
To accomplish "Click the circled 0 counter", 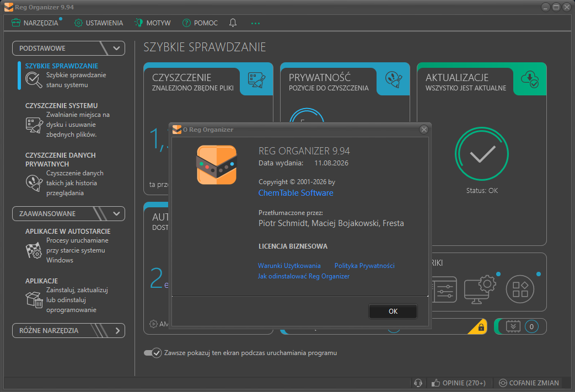I will (x=531, y=326).
